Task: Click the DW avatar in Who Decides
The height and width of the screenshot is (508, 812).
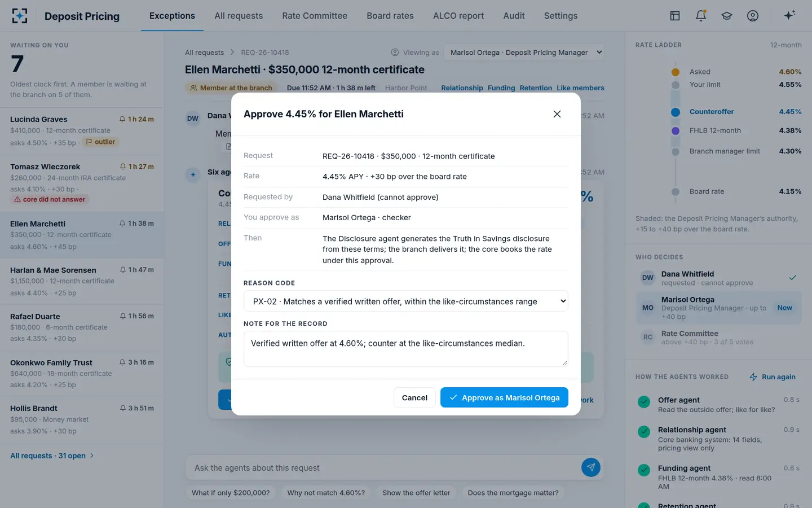Action: pyautogui.click(x=648, y=278)
